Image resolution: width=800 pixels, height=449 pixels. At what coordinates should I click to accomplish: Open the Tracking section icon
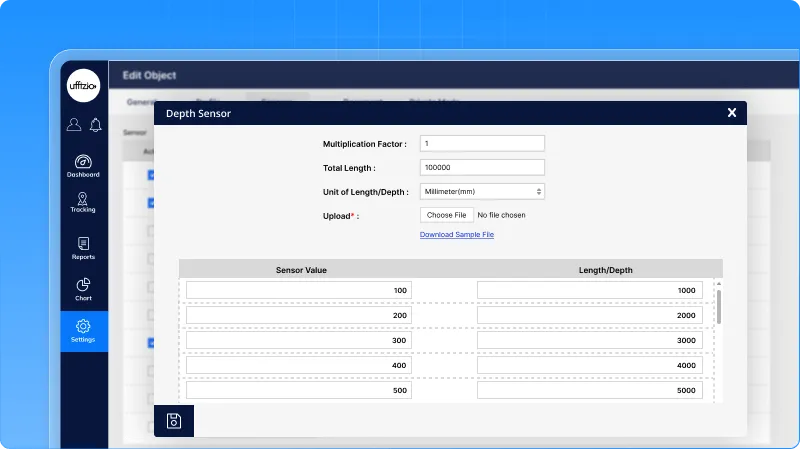pos(84,203)
